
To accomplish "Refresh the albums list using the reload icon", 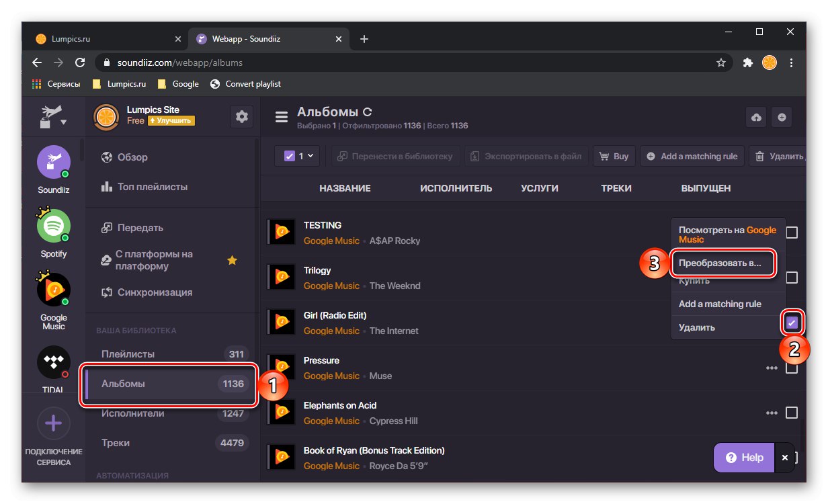I will (x=367, y=112).
